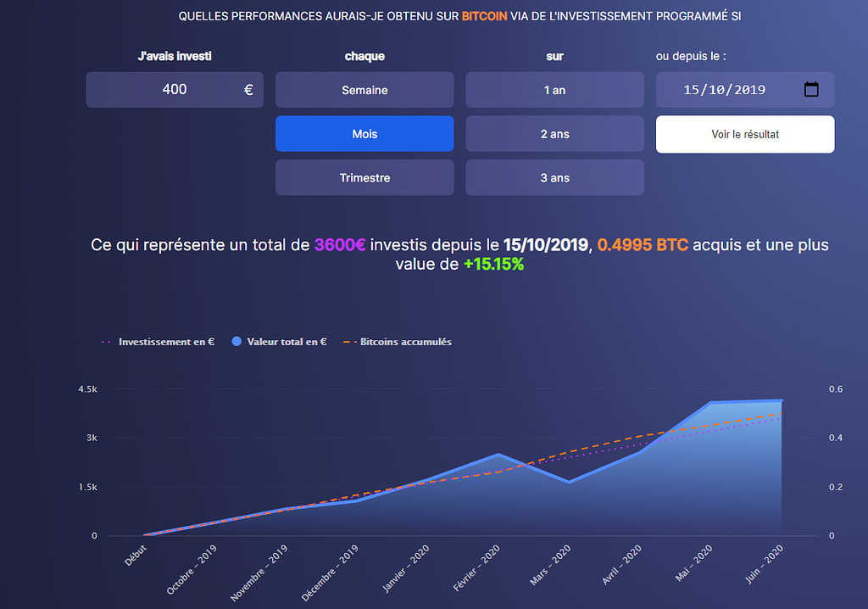Toggle the purple dotted Investissement legend marker
Viewport: 868px width, 609px height.
pyautogui.click(x=106, y=342)
